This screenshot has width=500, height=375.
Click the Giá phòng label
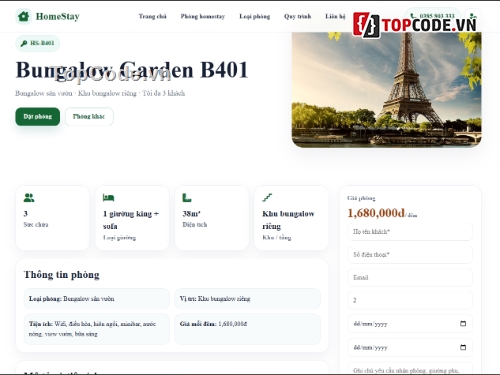[361, 198]
